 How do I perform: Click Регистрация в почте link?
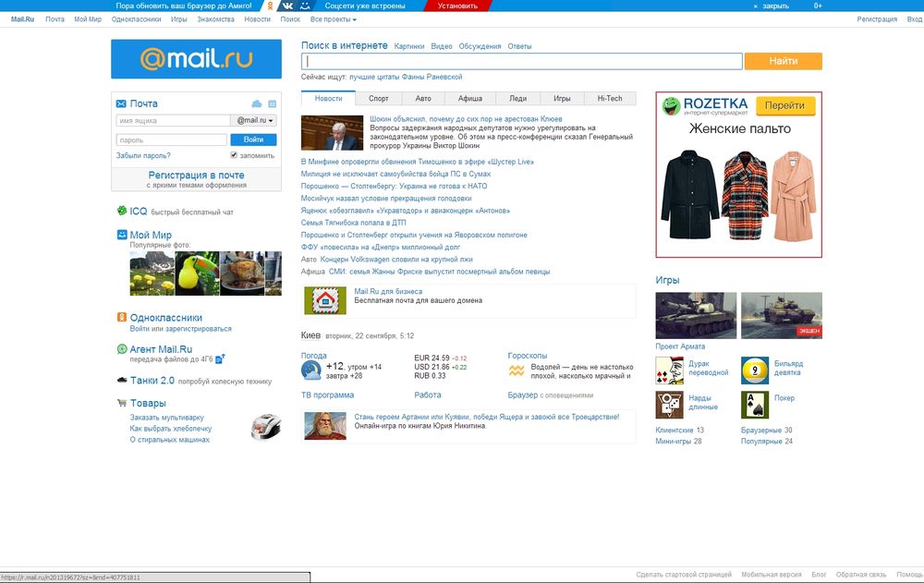click(x=196, y=175)
